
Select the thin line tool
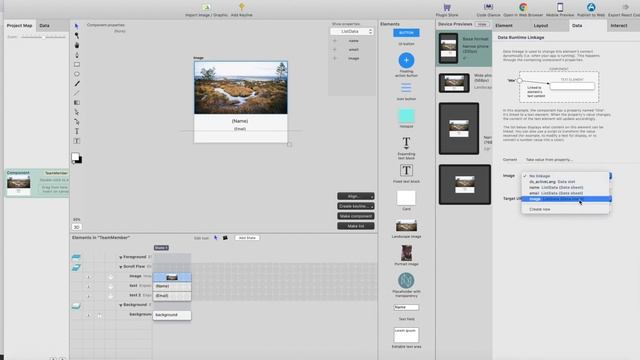pyautogui.click(x=76, y=93)
